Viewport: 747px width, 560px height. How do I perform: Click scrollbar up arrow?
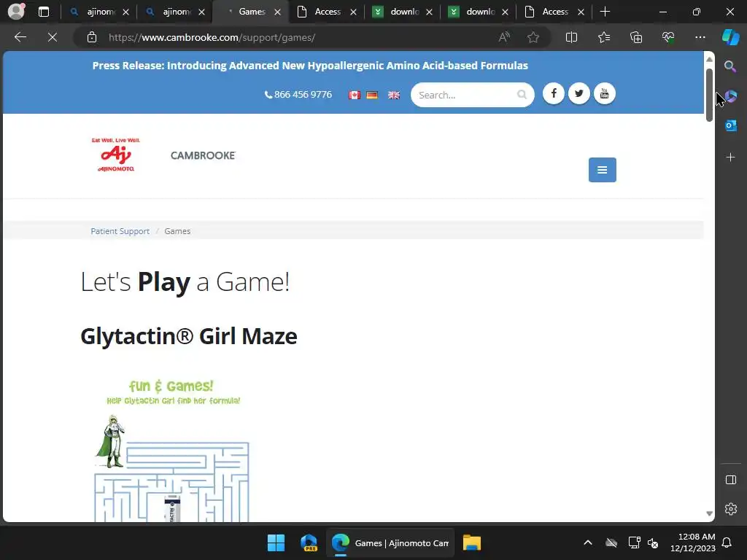tap(709, 60)
